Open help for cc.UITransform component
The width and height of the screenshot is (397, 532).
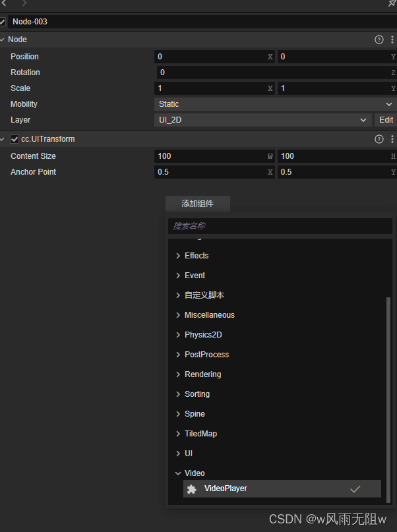pos(379,139)
